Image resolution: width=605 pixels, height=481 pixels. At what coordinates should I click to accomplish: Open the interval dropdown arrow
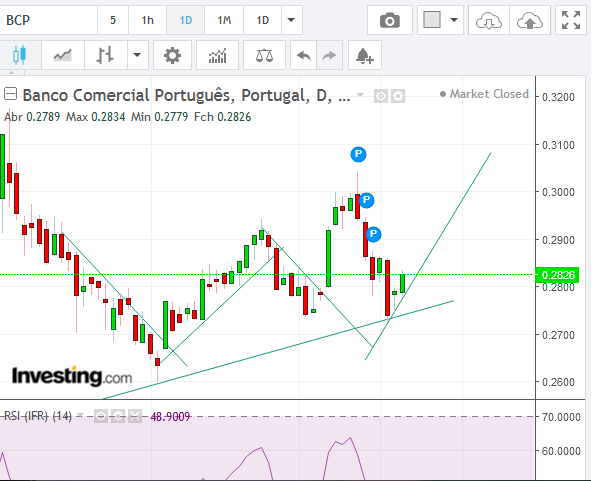[292, 20]
